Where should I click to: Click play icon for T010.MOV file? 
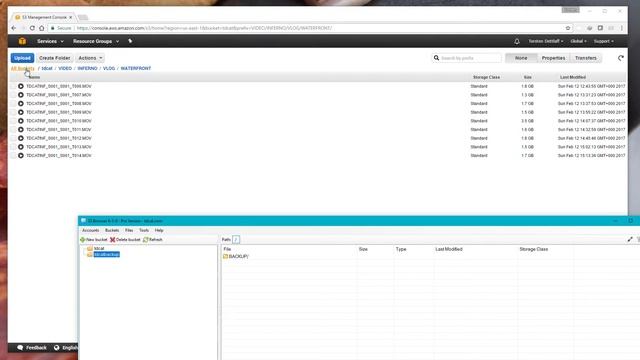[20, 121]
